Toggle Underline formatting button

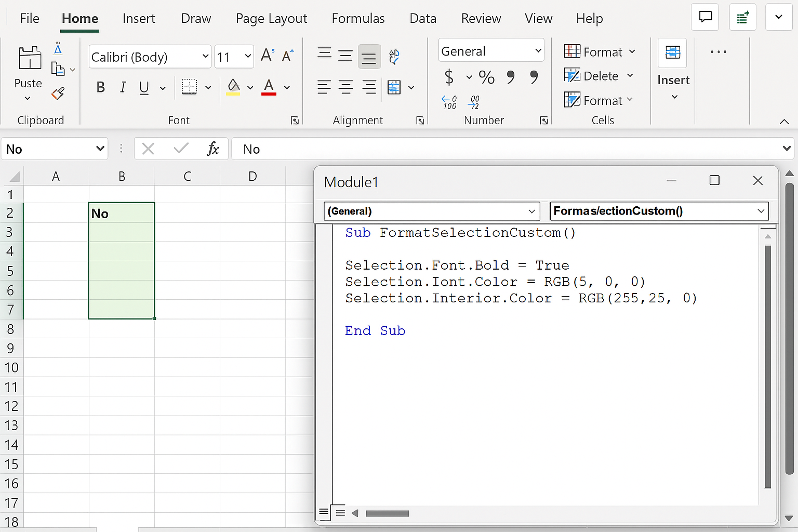click(x=144, y=87)
